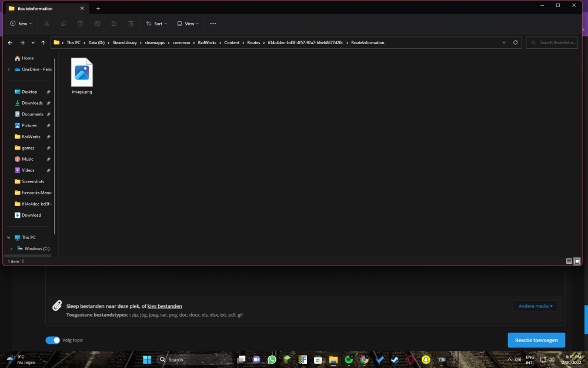Open WhatsApp from the taskbar
The width and height of the screenshot is (588, 368).
tap(272, 359)
